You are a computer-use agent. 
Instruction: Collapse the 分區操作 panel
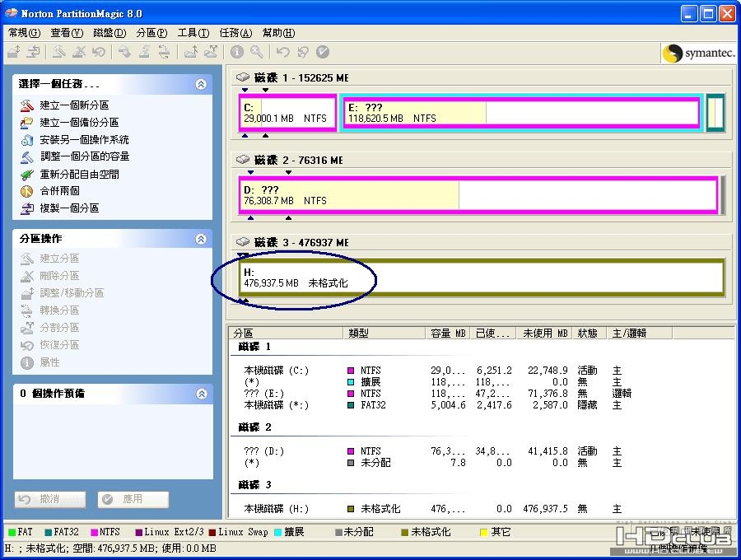click(201, 239)
